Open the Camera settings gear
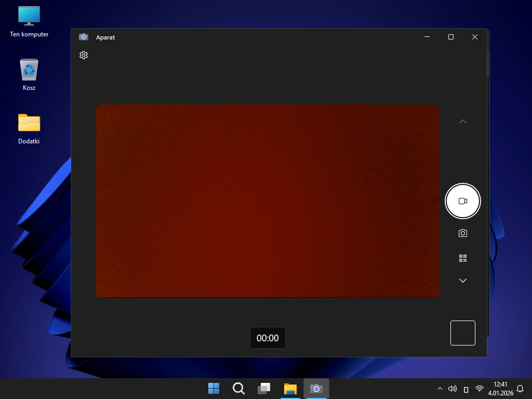 coord(84,55)
